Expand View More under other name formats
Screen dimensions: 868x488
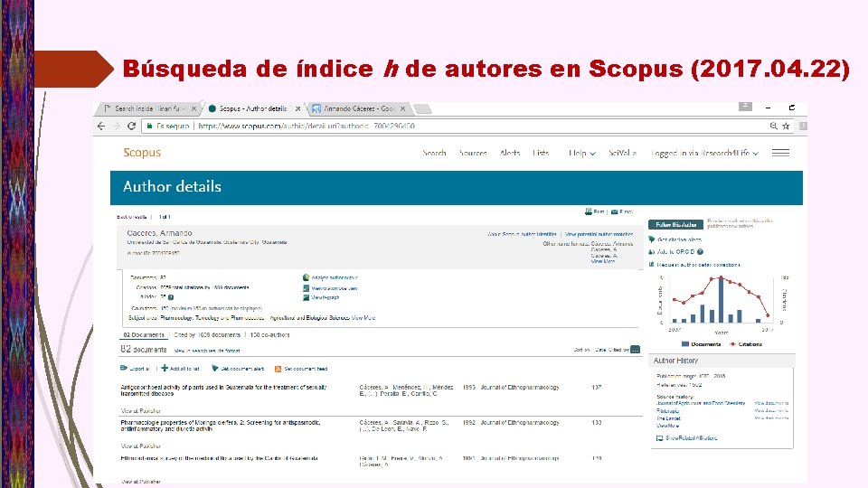602,262
